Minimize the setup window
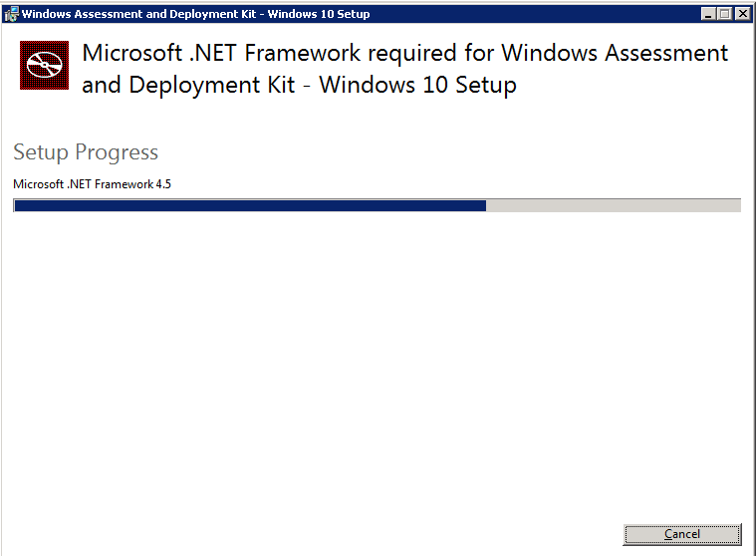 (708, 14)
